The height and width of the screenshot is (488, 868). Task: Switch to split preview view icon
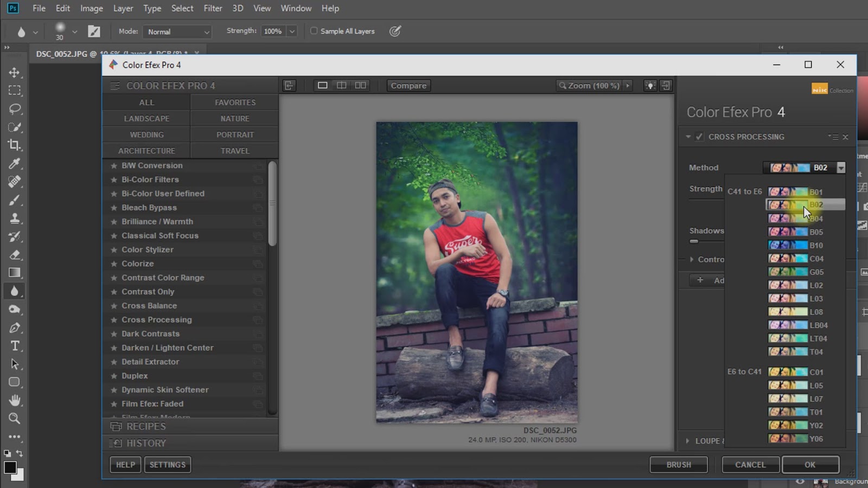[x=341, y=85]
